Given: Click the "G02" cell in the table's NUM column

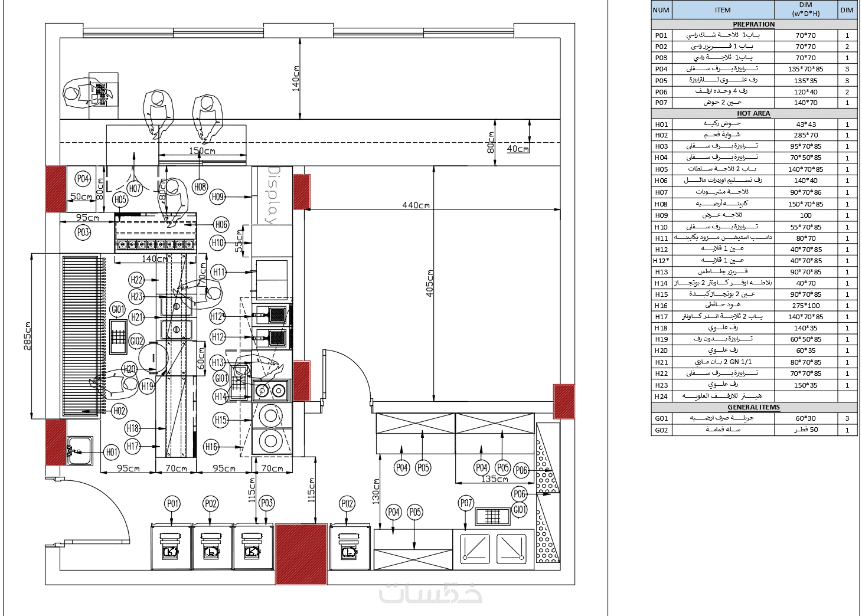Looking at the screenshot, I should (x=661, y=430).
